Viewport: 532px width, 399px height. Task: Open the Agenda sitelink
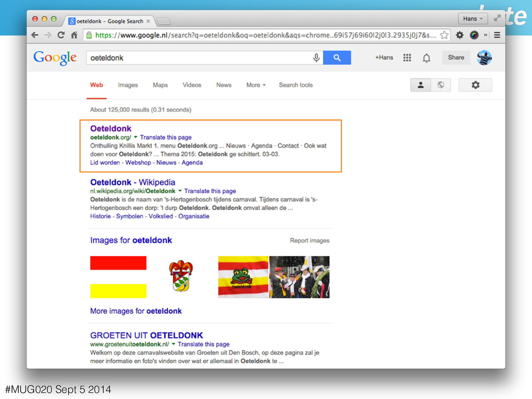(x=192, y=163)
